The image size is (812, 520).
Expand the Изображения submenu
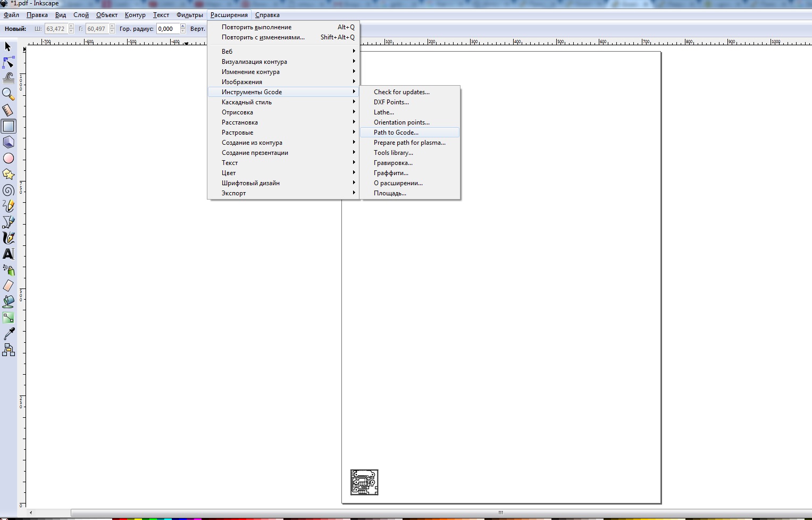tap(283, 82)
